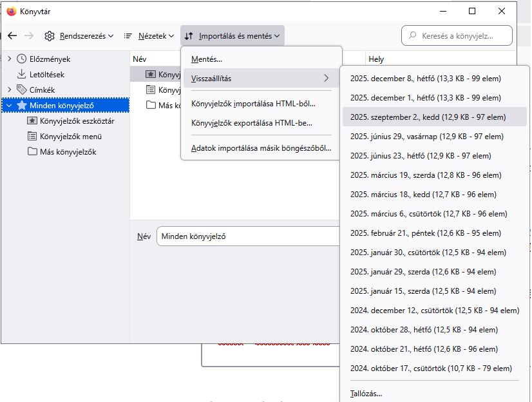The image size is (532, 402).
Task: Click the Rendszerezés gear icon
Action: (50, 36)
